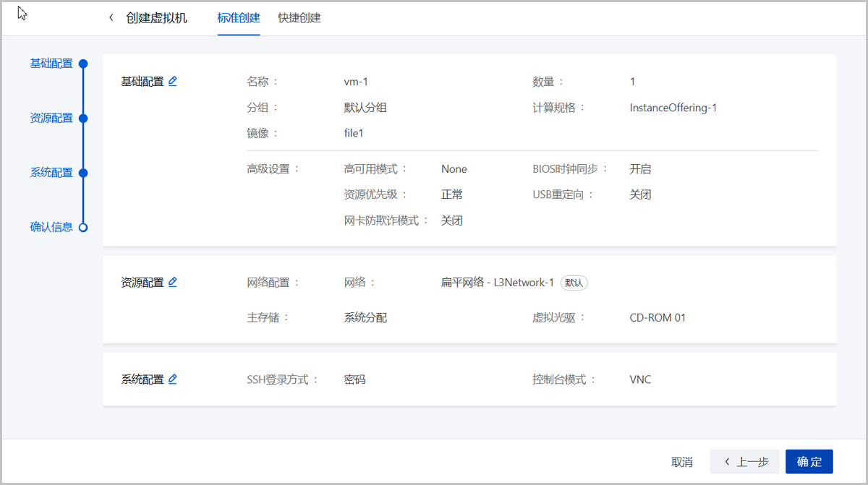This screenshot has height=485, width=868.
Task: Click the 网卡防欺诈模式 value 关闭
Action: click(452, 220)
